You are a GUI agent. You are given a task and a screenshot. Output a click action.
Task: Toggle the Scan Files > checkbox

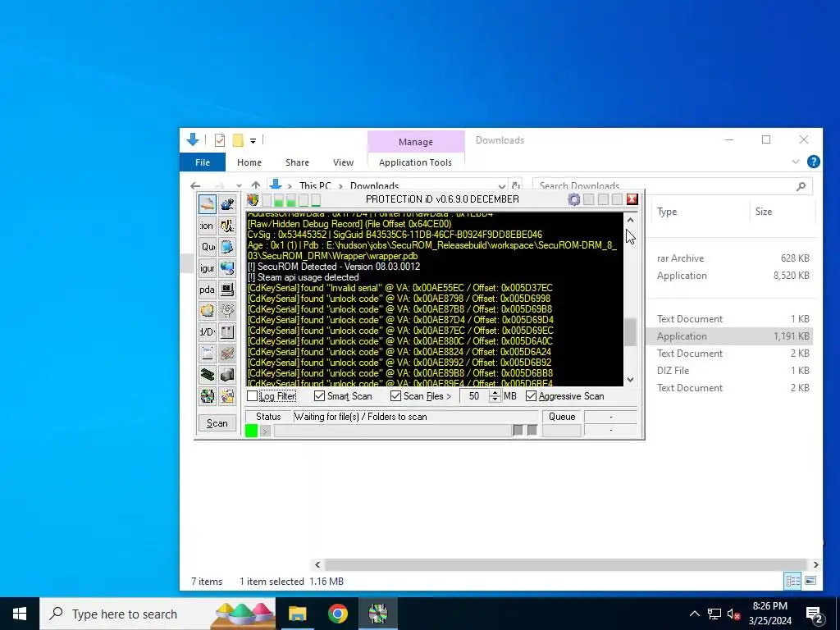[395, 396]
